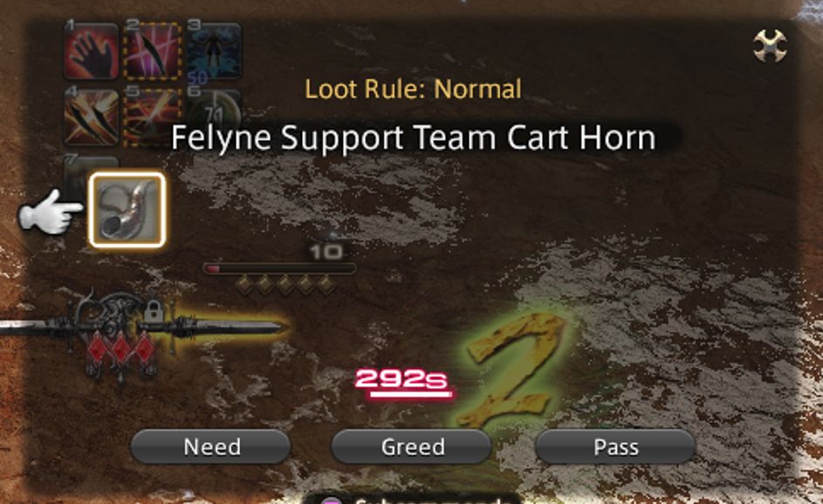This screenshot has width=823, height=504.
Task: Click the Felyne Support Team Cart Horn item name
Action: click(x=414, y=139)
